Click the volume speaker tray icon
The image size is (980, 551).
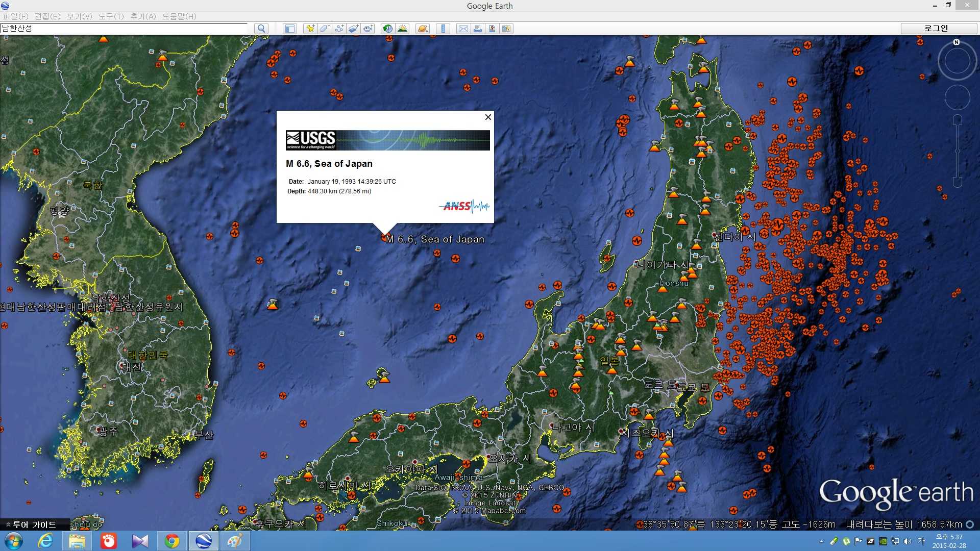tap(908, 541)
